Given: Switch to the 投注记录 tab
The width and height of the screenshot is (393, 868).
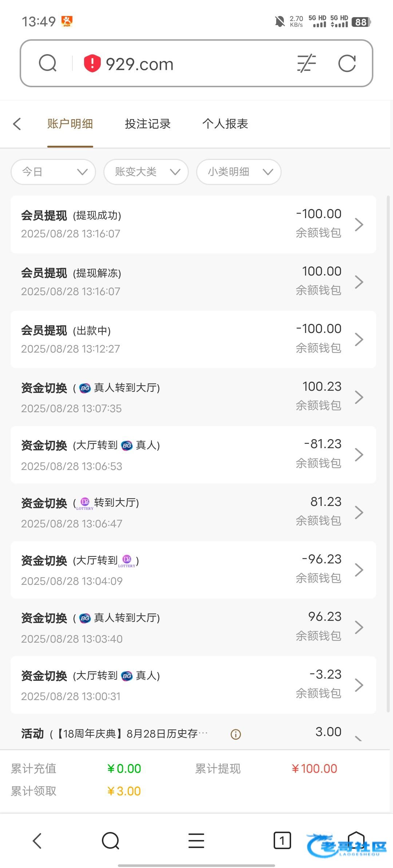Looking at the screenshot, I should pos(148,124).
